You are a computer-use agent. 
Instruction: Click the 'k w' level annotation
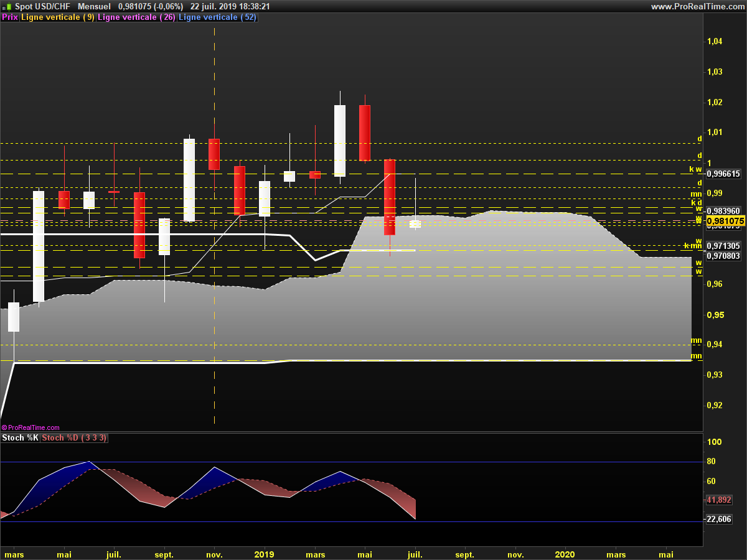point(695,169)
